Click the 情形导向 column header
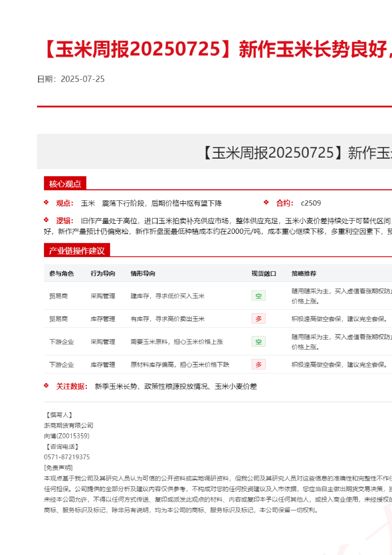The image size is (392, 555). pos(143,273)
